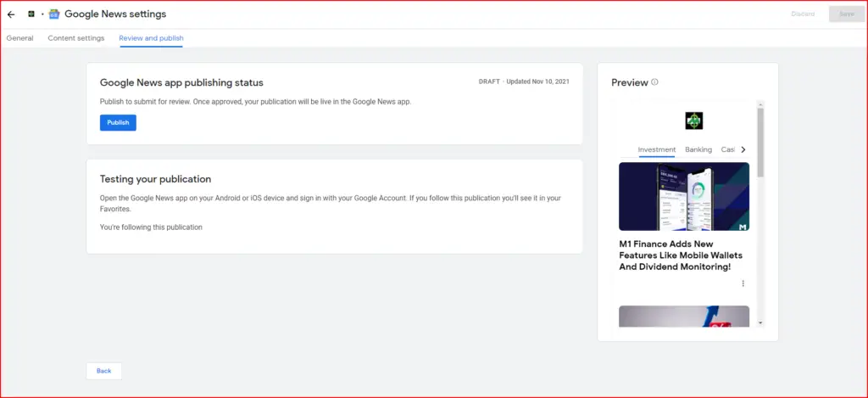The height and width of the screenshot is (398, 868).
Task: Click the Save button
Action: pos(847,14)
